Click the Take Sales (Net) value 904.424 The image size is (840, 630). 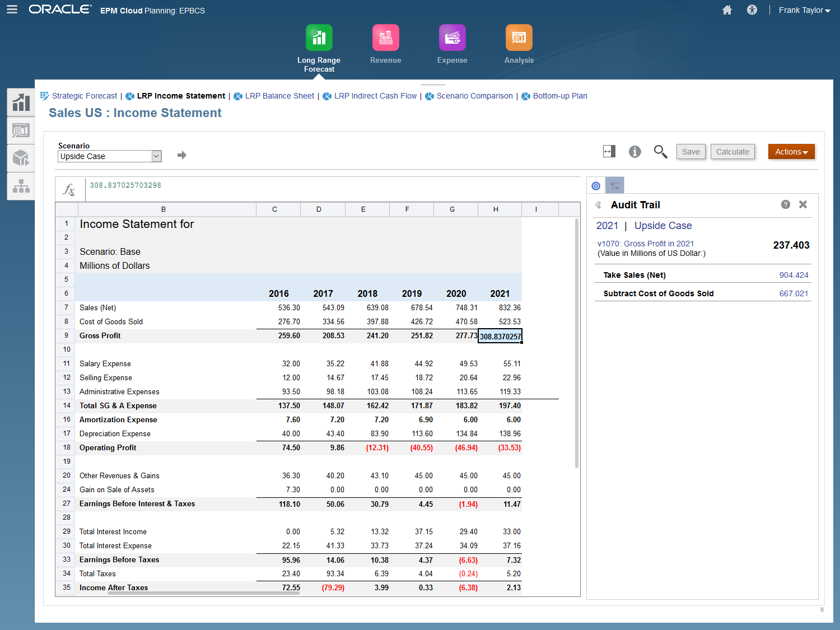tap(794, 275)
